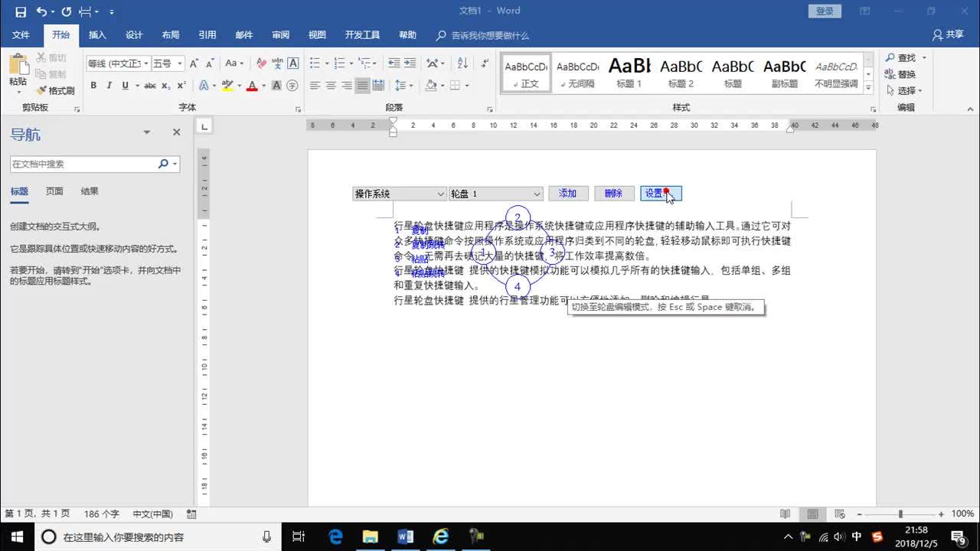
Task: Click the 登录 (Sign in) button
Action: click(x=825, y=11)
